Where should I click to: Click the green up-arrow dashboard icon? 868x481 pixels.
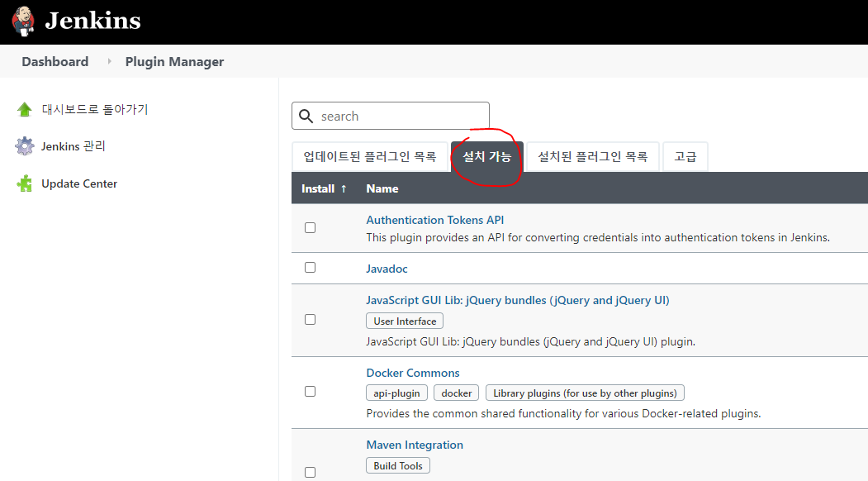(x=24, y=109)
